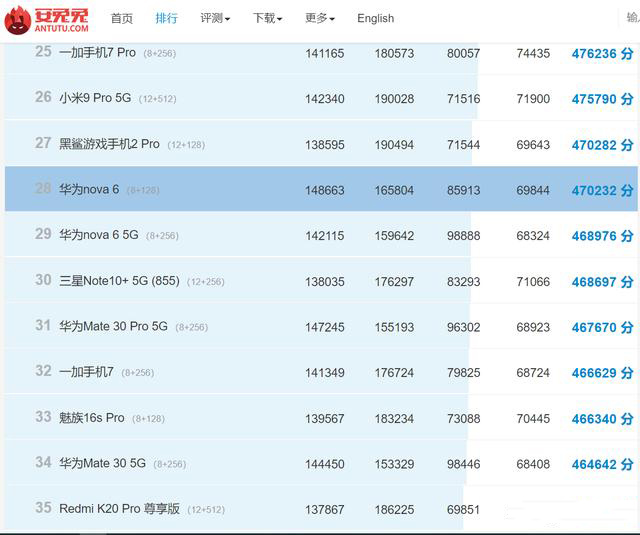Expand the 下载 dropdown menu
The height and width of the screenshot is (535, 640).
267,18
